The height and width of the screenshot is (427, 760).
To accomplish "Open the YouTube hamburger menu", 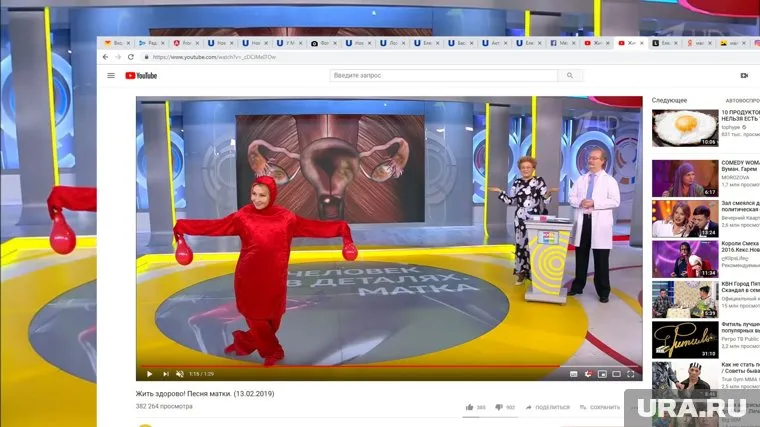I will click(111, 76).
